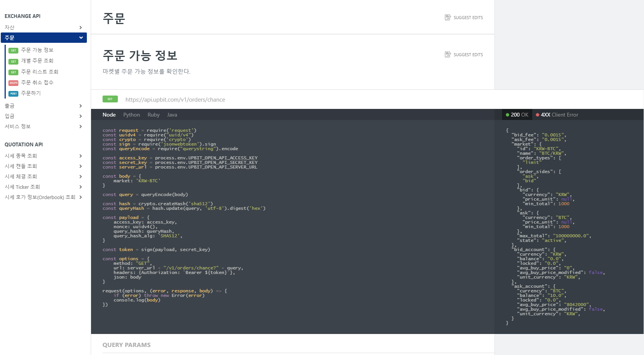This screenshot has width=644, height=355.
Task: Click the 주문 가능 정보 main heading
Action: 140,55
